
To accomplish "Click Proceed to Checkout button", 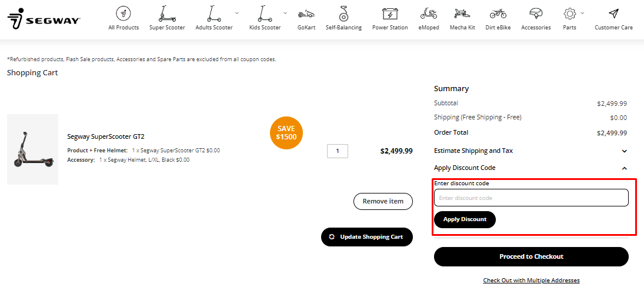I will [531, 256].
